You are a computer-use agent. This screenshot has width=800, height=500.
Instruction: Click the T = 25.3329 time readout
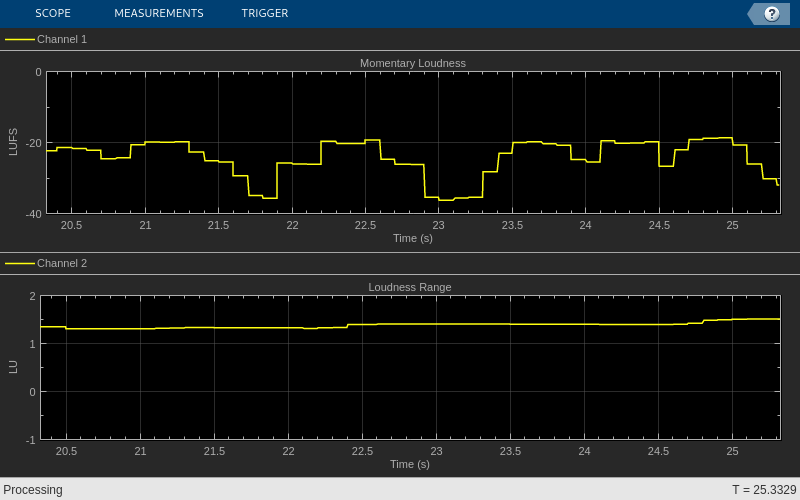764,490
